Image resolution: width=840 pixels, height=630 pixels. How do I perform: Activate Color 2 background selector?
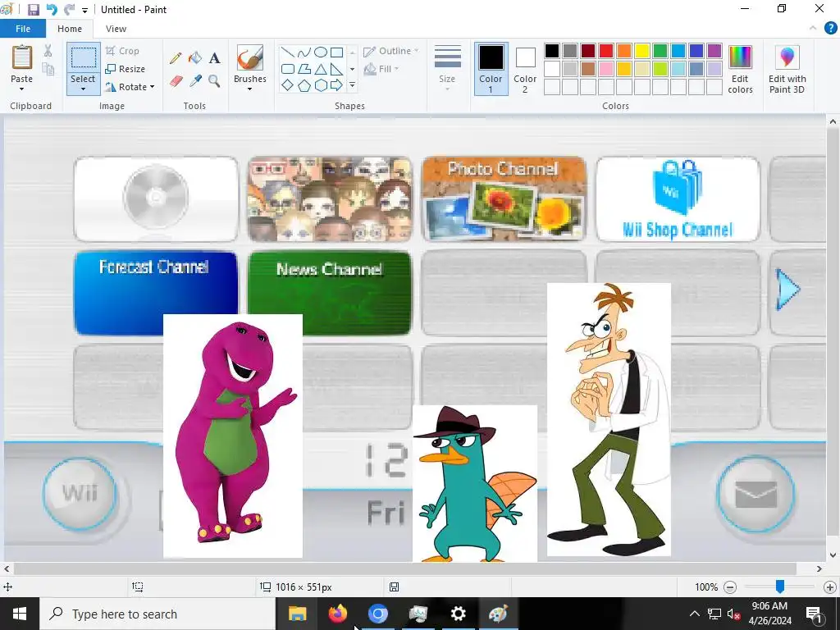click(x=525, y=69)
